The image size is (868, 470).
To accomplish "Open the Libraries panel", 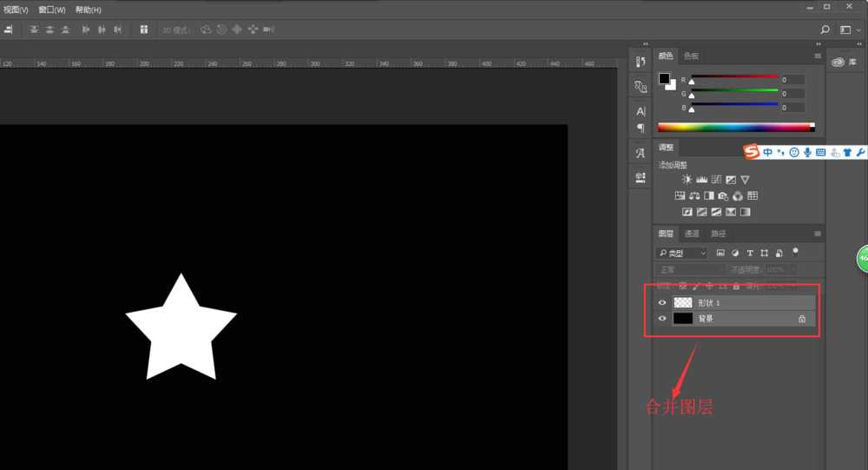I will (x=839, y=62).
